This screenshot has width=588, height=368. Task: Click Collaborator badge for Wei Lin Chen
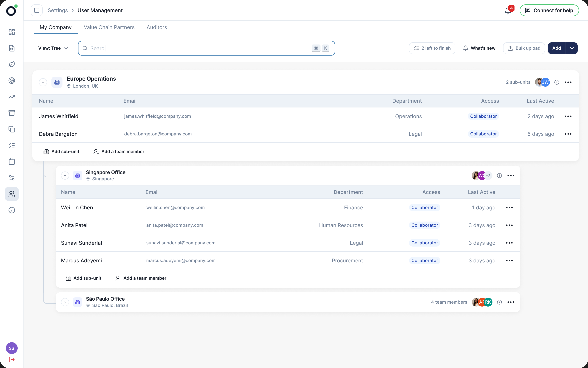click(424, 208)
